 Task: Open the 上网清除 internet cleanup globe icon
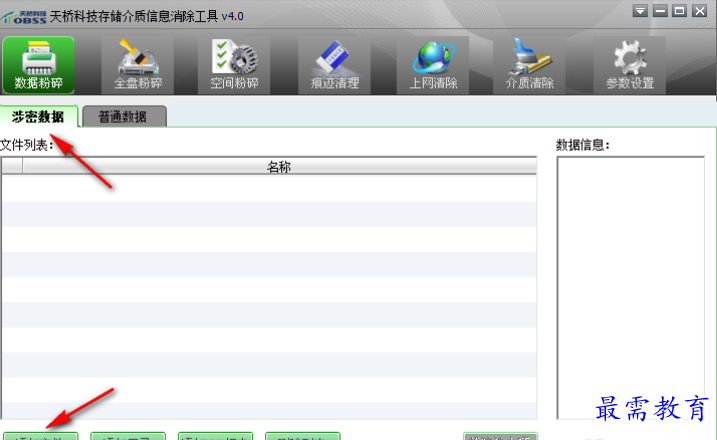[432, 66]
